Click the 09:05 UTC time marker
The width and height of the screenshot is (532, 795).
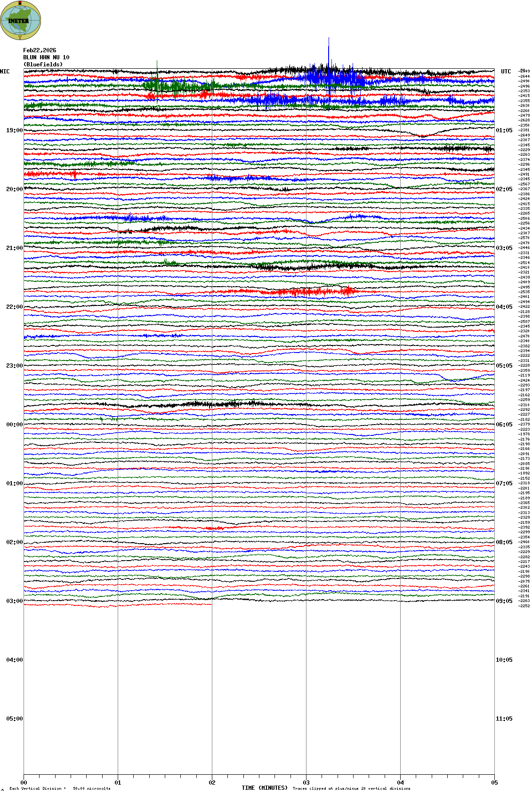click(504, 601)
